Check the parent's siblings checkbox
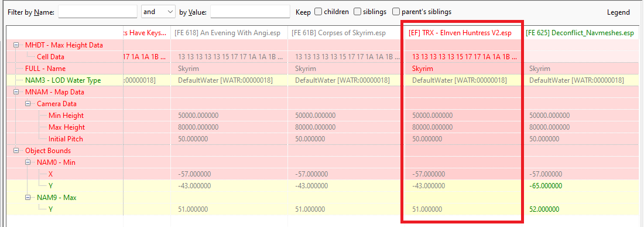Viewport: 644px width, 227px height. pyautogui.click(x=396, y=12)
